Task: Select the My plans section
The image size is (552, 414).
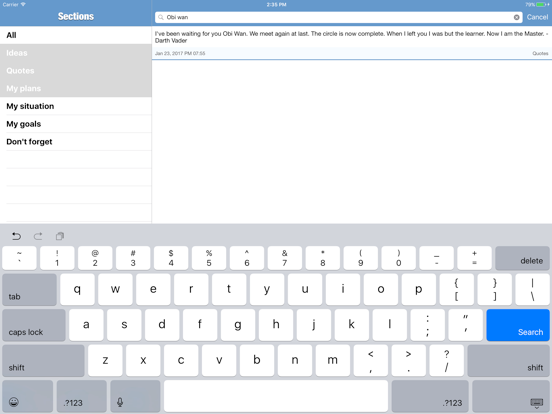Action: [x=76, y=88]
